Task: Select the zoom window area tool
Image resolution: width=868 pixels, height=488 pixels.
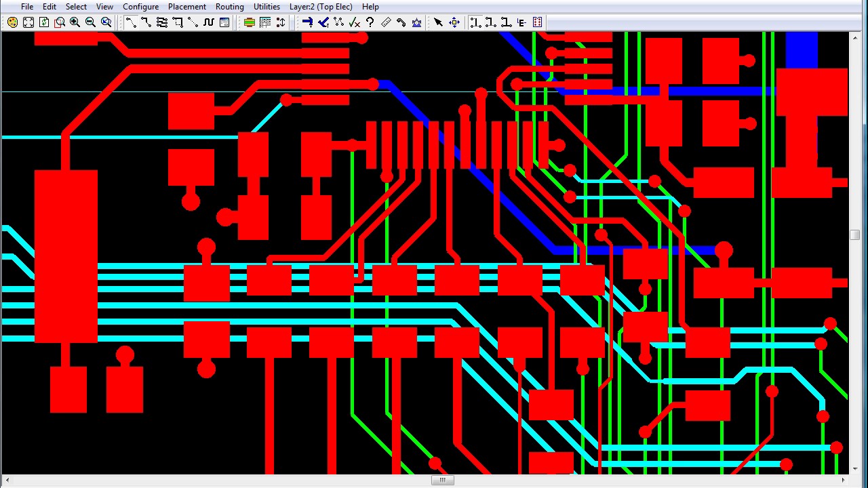Action: pos(59,22)
